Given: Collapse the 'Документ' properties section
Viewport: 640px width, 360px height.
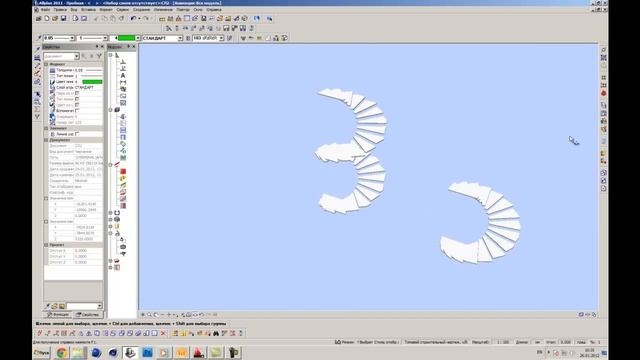Looking at the screenshot, I should tap(46, 140).
